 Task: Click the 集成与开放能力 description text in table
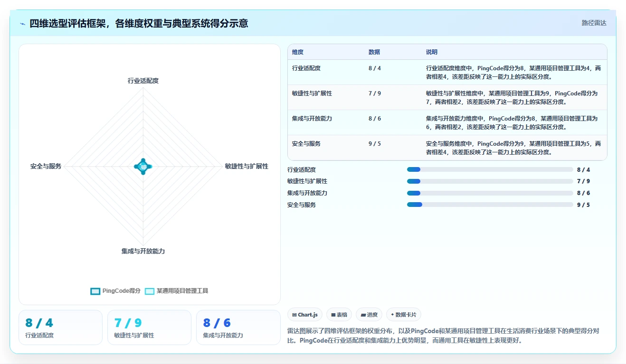pyautogui.click(x=512, y=122)
